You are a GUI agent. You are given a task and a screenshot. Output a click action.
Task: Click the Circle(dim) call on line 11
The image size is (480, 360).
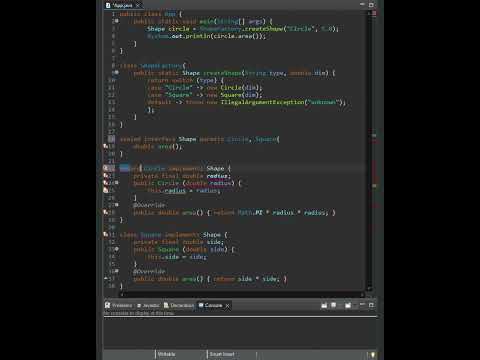tap(241, 87)
